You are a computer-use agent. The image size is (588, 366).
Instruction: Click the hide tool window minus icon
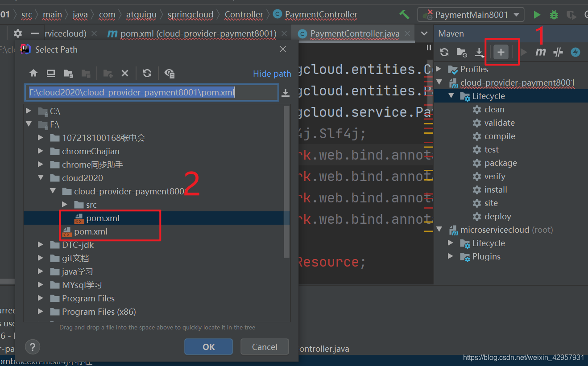[35, 33]
